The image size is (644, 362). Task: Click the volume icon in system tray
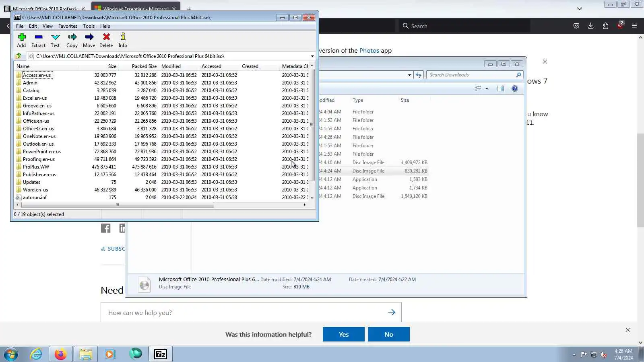603,354
